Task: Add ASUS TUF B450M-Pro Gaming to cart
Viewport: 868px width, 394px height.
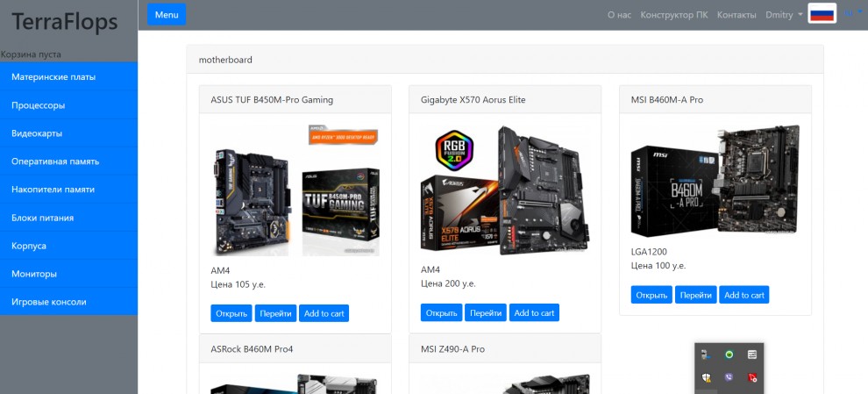Action: pyautogui.click(x=324, y=313)
